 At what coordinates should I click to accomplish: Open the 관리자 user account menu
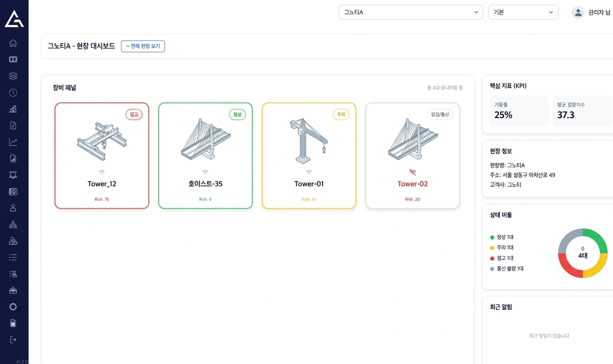pyautogui.click(x=592, y=12)
